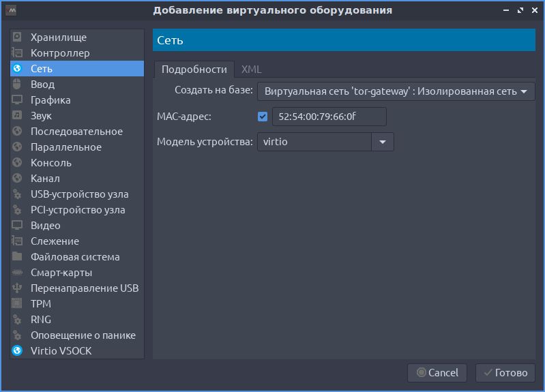Click the Звук sound icon
The height and width of the screenshot is (392, 545).
click(x=17, y=115)
